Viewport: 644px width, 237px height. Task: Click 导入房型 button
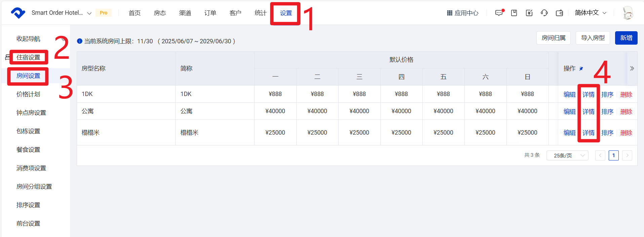coord(593,38)
